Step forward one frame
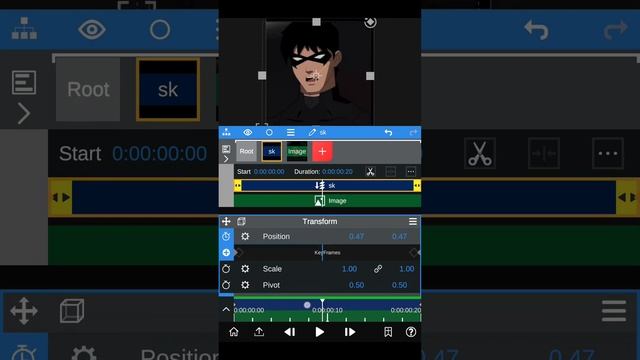 coord(350,332)
